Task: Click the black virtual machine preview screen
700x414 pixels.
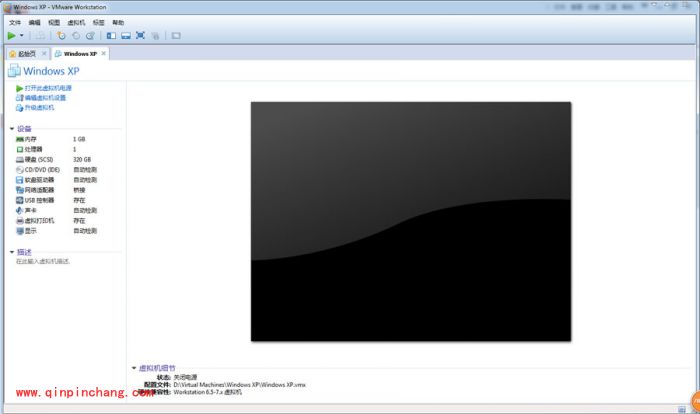Action: pos(411,222)
